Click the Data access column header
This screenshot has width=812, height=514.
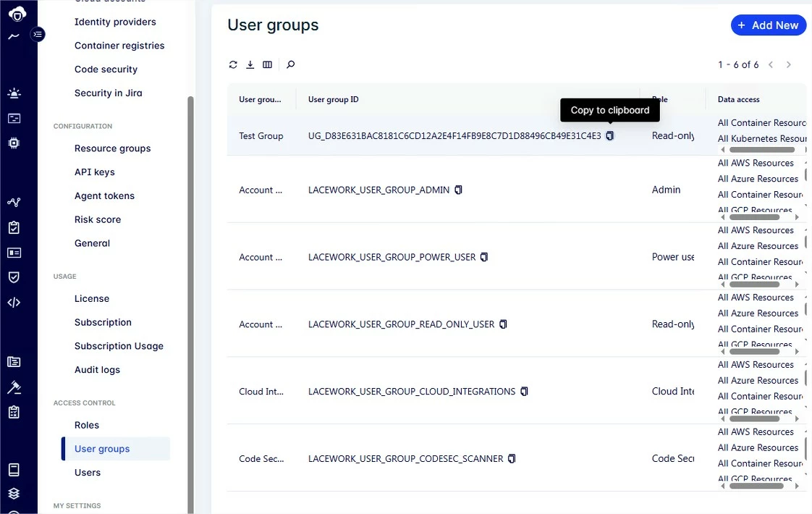point(738,99)
